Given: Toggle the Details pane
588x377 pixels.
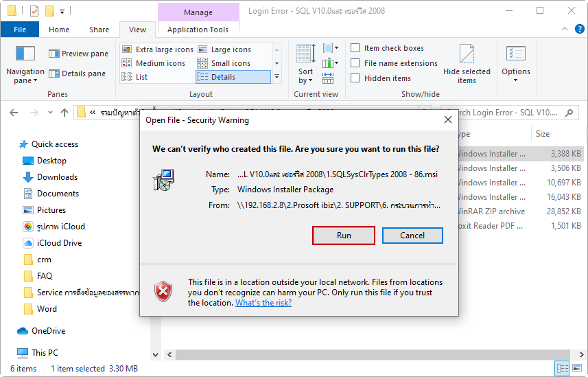Looking at the screenshot, I should pyautogui.click(x=77, y=73).
